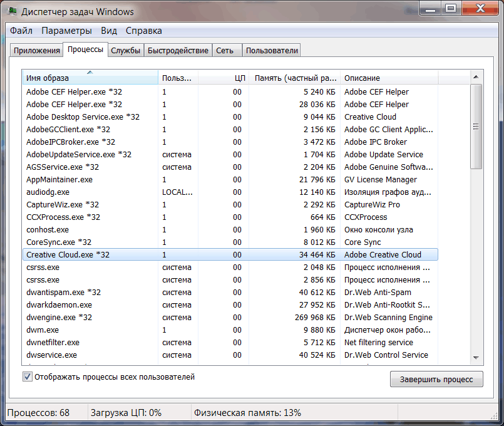Viewport: 504px width, 426px height.
Task: Select the dwm.exe process
Action: click(x=230, y=330)
